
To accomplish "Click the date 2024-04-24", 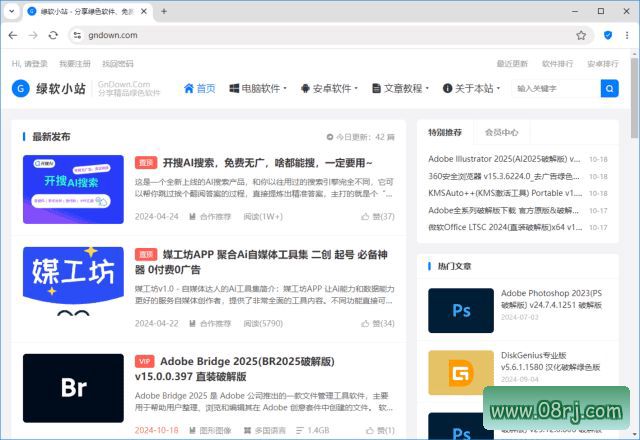I will click(x=157, y=217).
